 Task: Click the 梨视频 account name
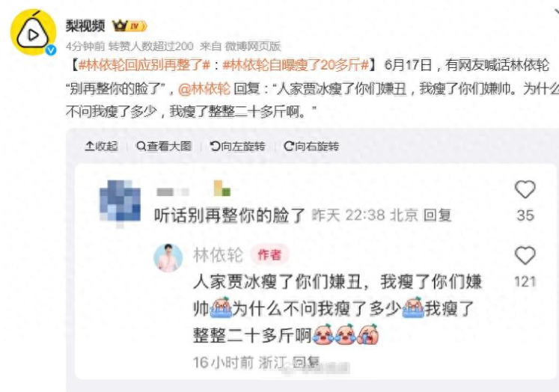85,25
